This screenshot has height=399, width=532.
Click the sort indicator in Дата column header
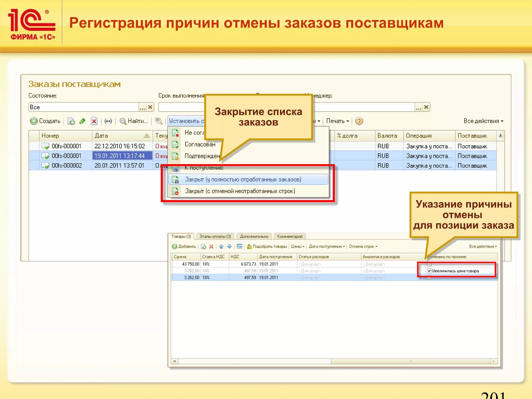point(147,136)
